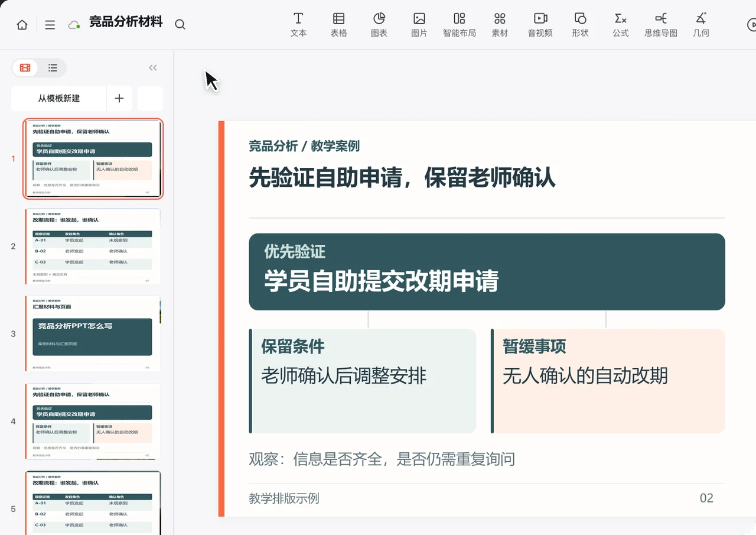Click the 观察：信息是否齐全 line
This screenshot has width=756, height=535.
point(382,459)
